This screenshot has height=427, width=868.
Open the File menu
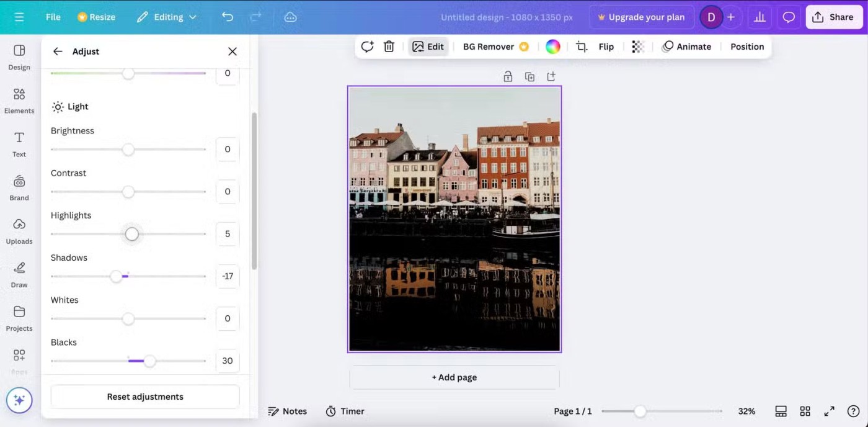click(53, 17)
